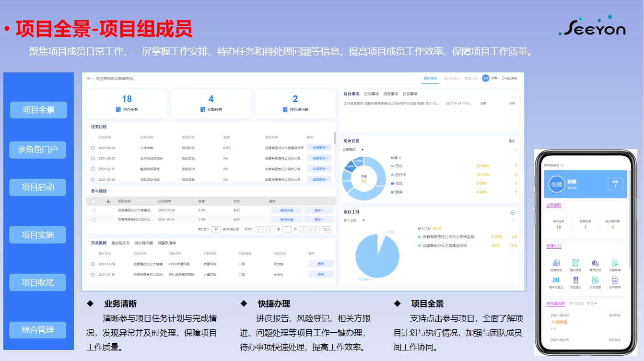The width and height of the screenshot is (644, 361).
Task: Collapse 项目工时 panel with minus icon
Action: tap(512, 212)
